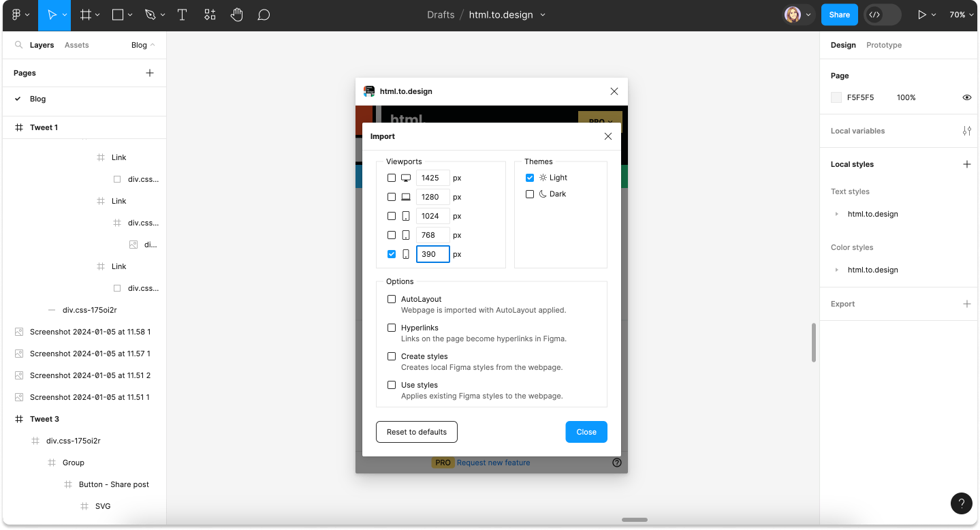Click the sun icon beside Light
The image size is (980, 530).
(543, 178)
